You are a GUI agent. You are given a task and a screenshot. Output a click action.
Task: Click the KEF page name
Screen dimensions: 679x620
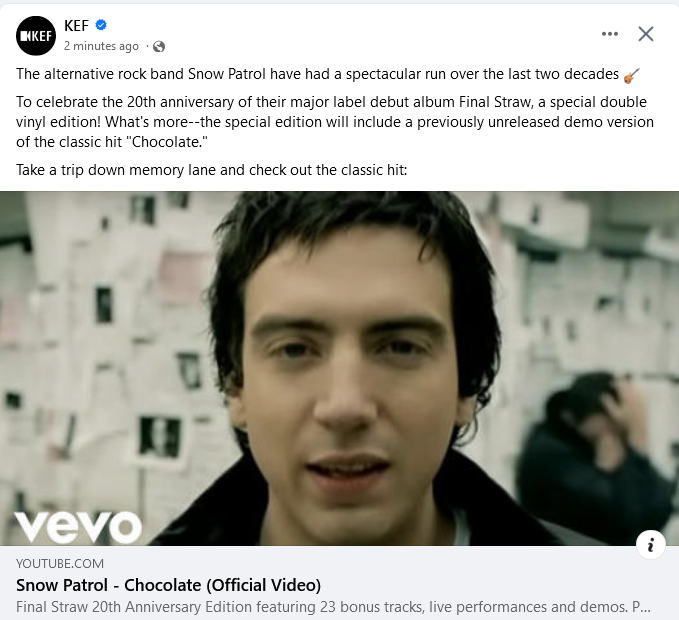76,26
